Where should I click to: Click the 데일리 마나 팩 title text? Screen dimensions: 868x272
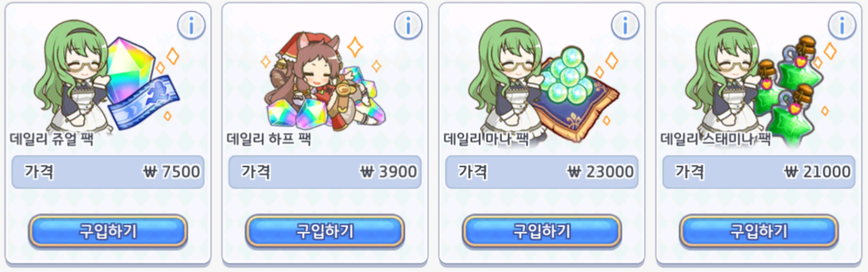(486, 139)
